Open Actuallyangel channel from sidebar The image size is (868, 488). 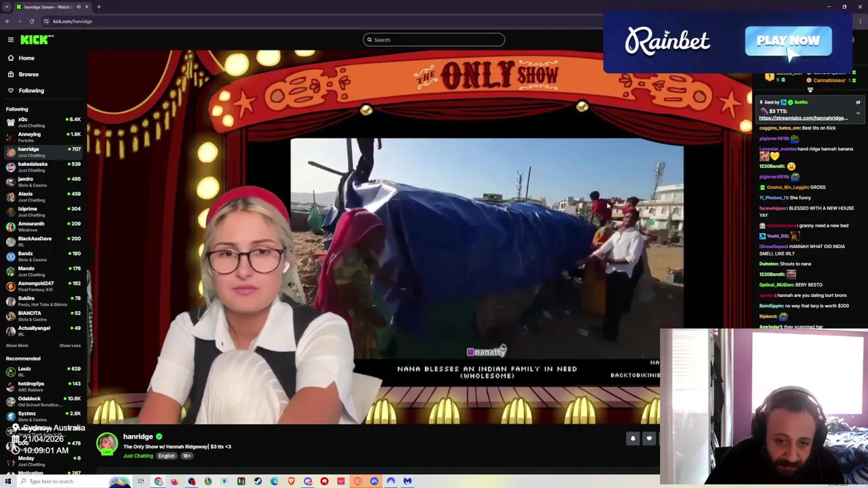(43, 331)
